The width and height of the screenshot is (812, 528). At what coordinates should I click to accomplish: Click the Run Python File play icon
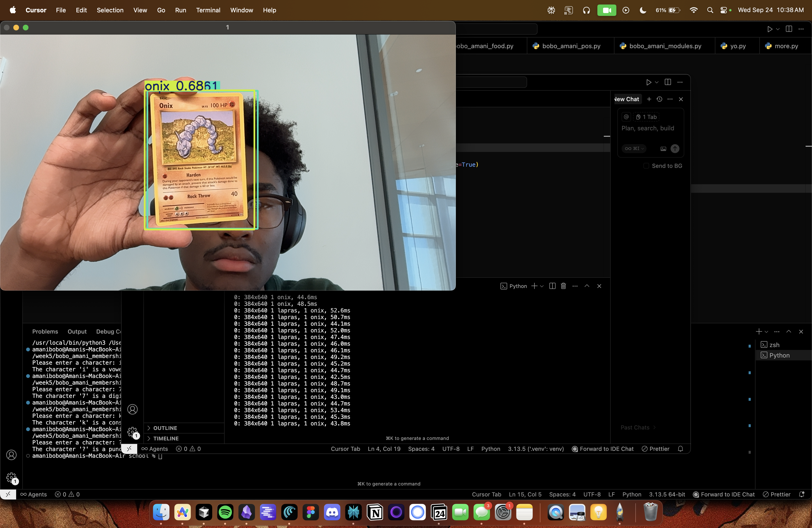click(770, 29)
